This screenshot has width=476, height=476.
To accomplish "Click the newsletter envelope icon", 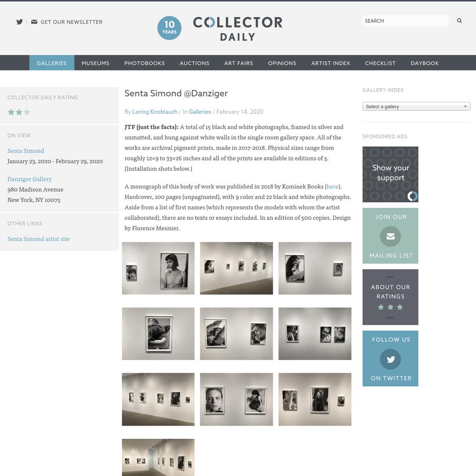I will (34, 22).
